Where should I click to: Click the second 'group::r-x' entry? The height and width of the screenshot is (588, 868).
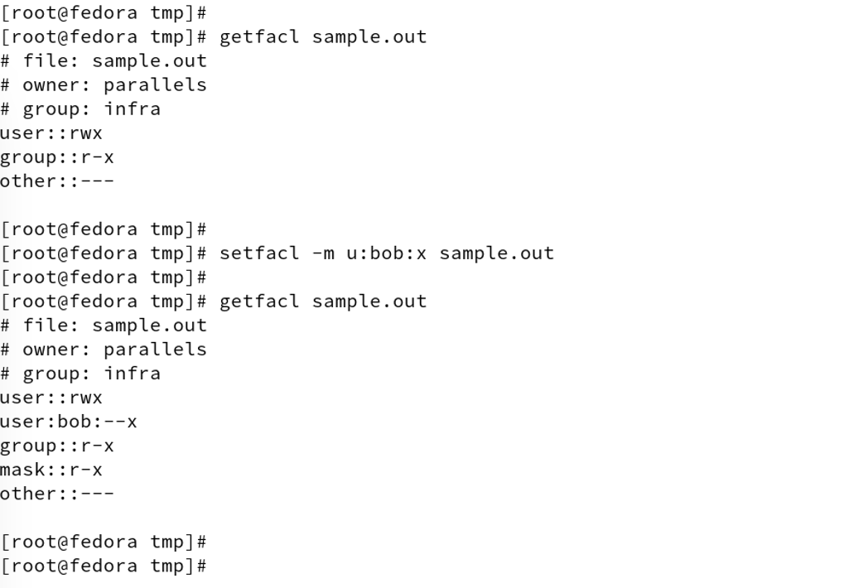tap(56, 446)
